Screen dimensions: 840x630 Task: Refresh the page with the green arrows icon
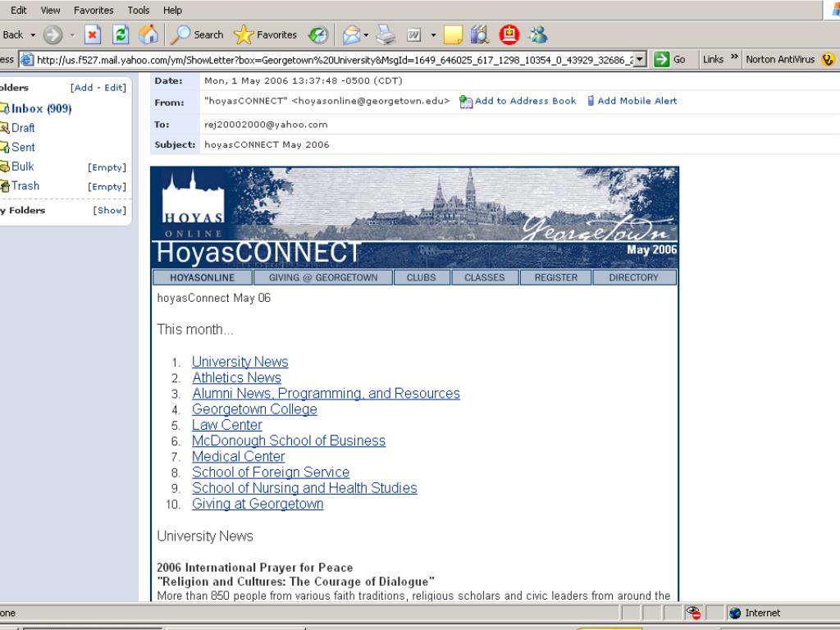tap(121, 34)
